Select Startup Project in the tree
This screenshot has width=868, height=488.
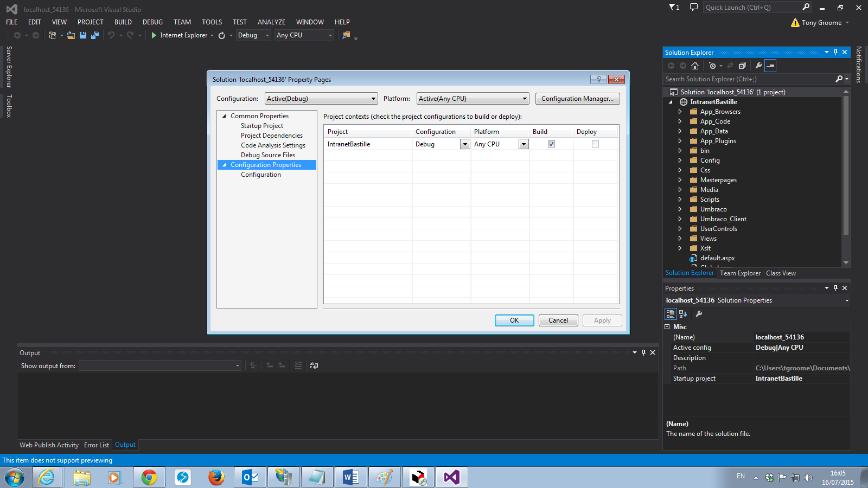pyautogui.click(x=262, y=126)
